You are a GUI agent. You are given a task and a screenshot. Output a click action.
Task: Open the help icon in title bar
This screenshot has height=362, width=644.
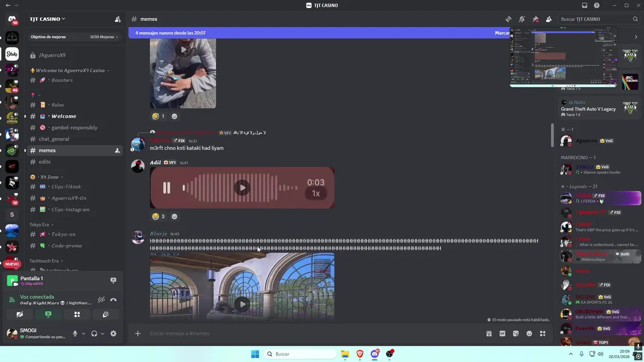click(597, 6)
